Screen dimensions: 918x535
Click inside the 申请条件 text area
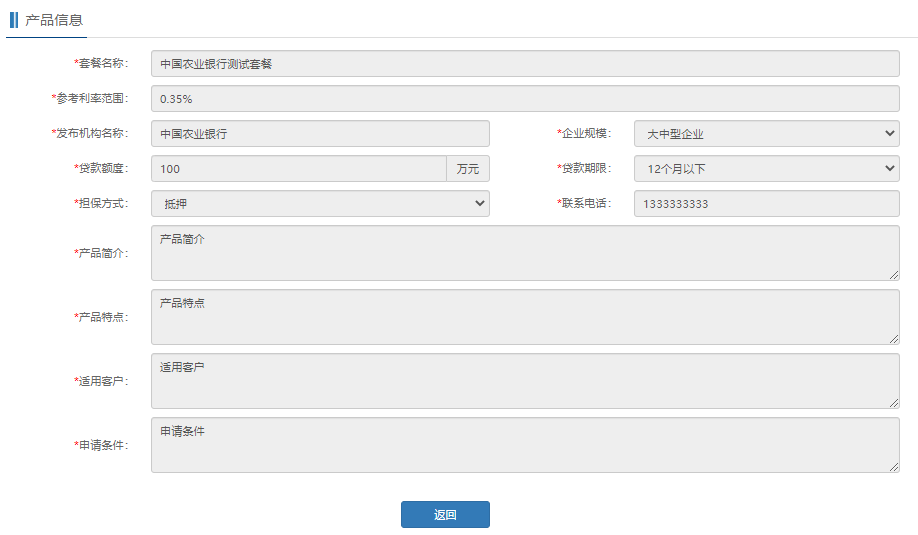click(x=525, y=445)
